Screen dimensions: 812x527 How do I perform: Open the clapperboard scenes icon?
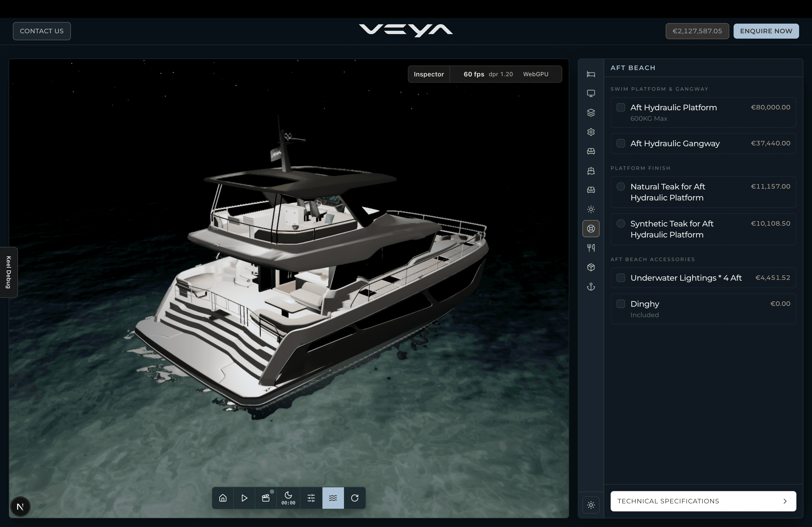pos(266,498)
